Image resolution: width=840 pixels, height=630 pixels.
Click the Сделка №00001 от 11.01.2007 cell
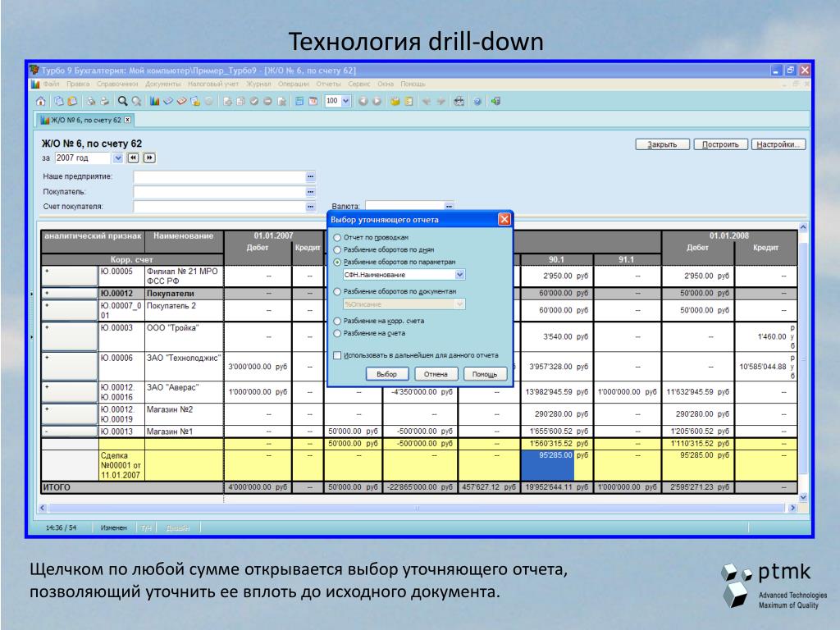point(121,465)
